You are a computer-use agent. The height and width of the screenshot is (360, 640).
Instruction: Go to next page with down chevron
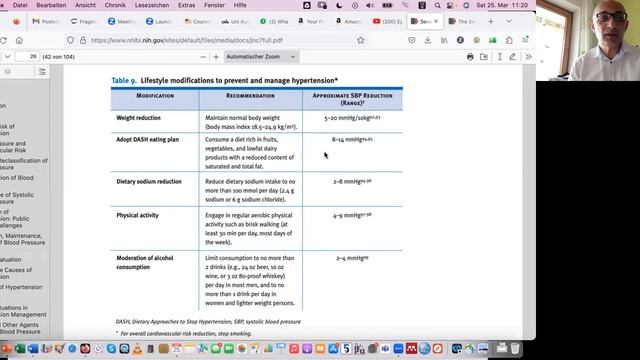click(7, 57)
